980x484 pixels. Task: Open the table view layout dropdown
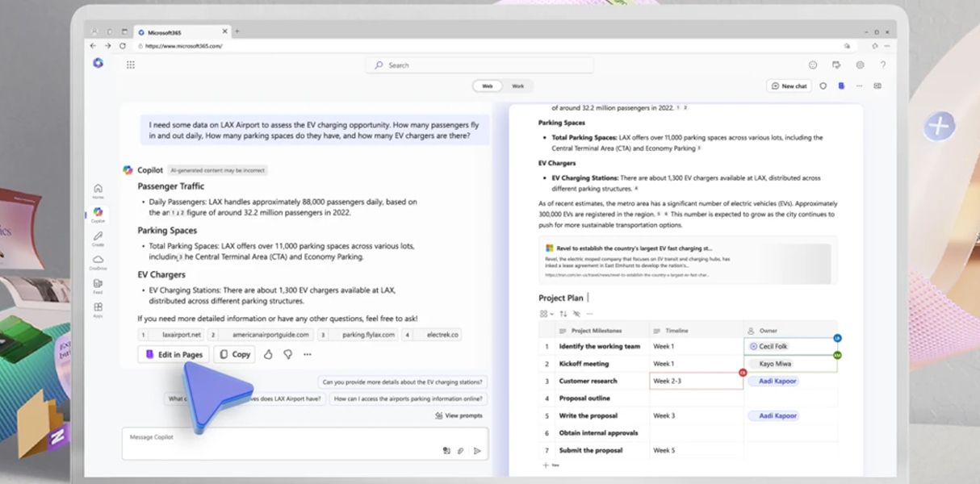point(547,314)
